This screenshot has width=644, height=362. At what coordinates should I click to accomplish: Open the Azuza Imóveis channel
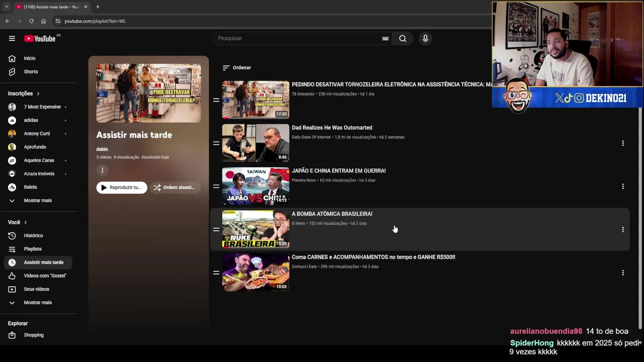click(x=38, y=173)
